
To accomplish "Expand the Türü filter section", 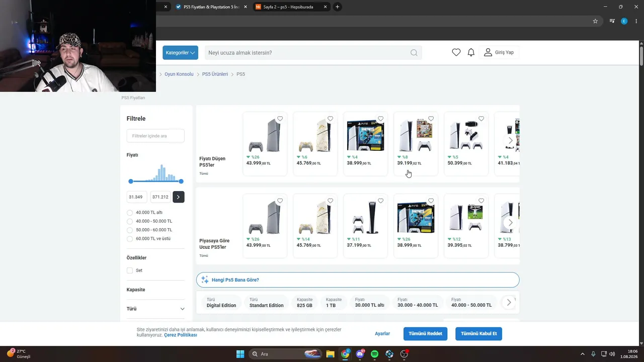I will click(182, 309).
